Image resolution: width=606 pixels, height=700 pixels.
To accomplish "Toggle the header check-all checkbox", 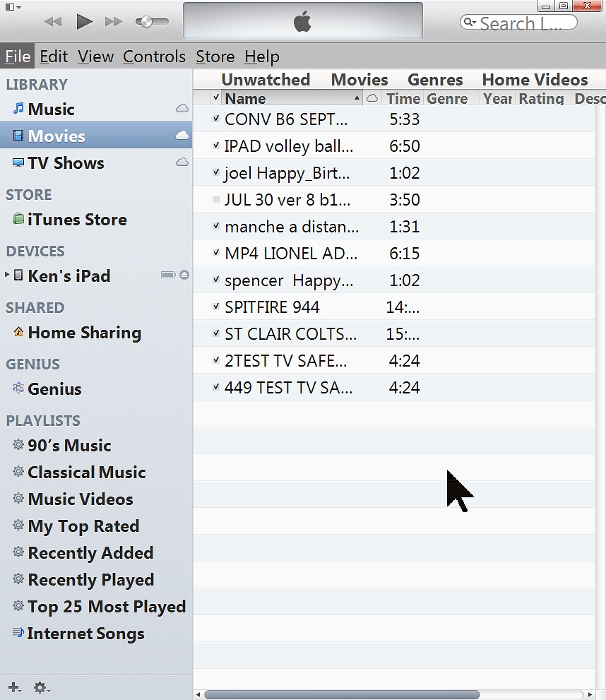I will point(216,97).
